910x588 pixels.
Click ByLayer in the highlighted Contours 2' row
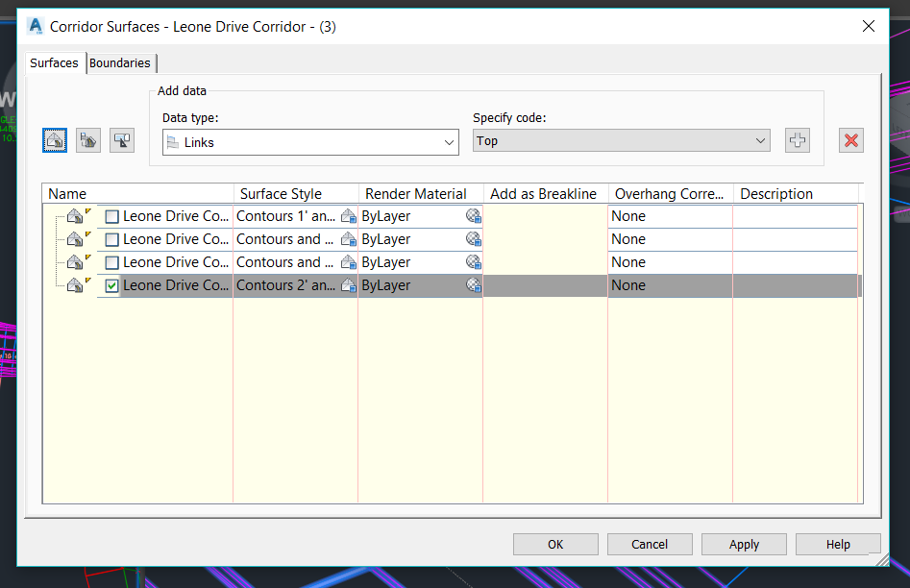(x=386, y=285)
